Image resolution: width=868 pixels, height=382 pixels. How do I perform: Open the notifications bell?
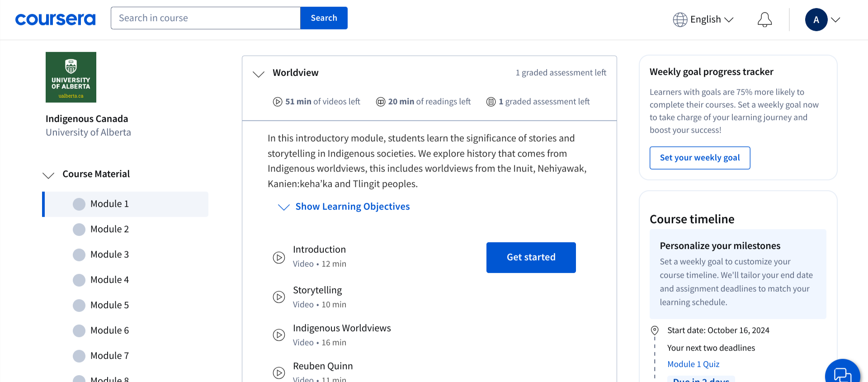tap(764, 19)
